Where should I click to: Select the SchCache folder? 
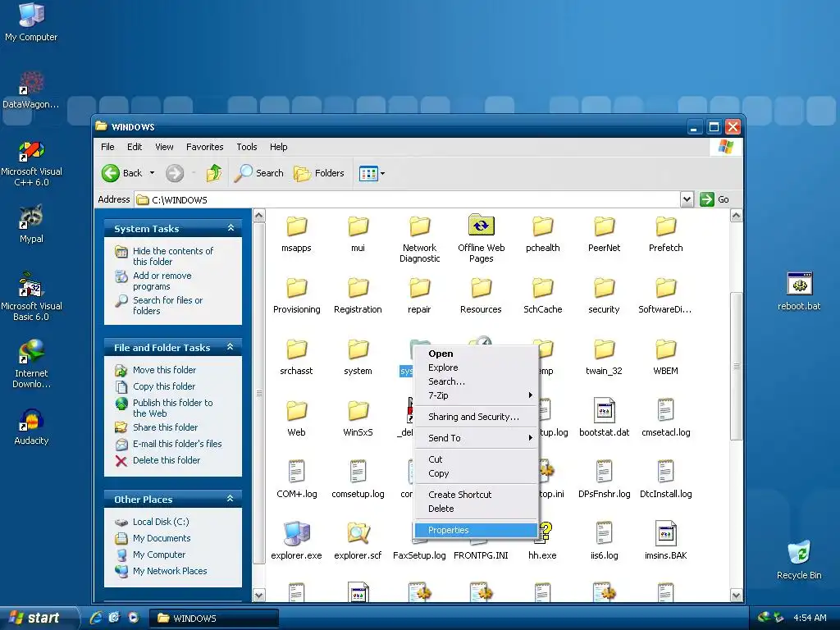543,295
